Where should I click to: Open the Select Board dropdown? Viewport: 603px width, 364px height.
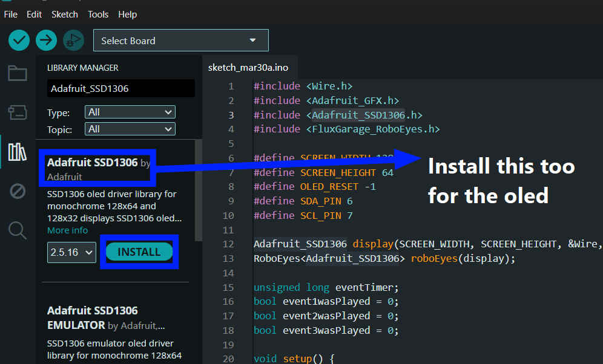click(181, 41)
